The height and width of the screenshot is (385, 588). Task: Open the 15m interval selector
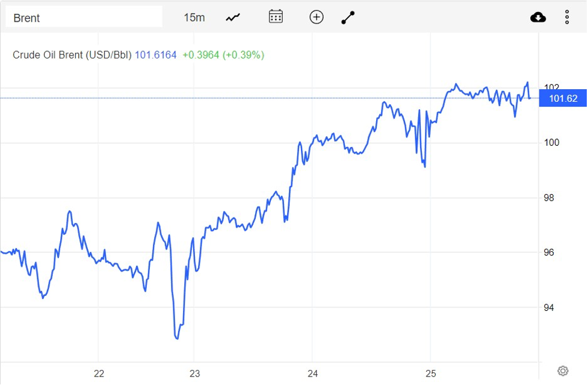(x=194, y=17)
